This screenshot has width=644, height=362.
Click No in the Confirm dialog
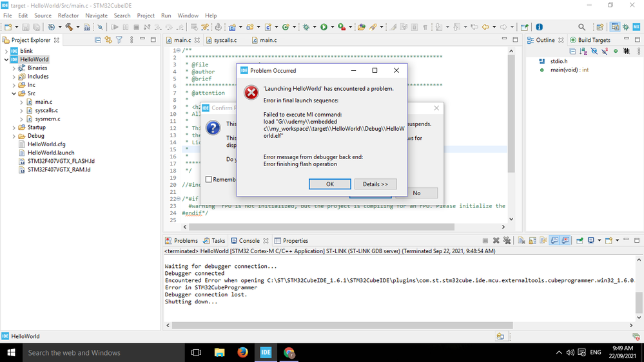(416, 193)
